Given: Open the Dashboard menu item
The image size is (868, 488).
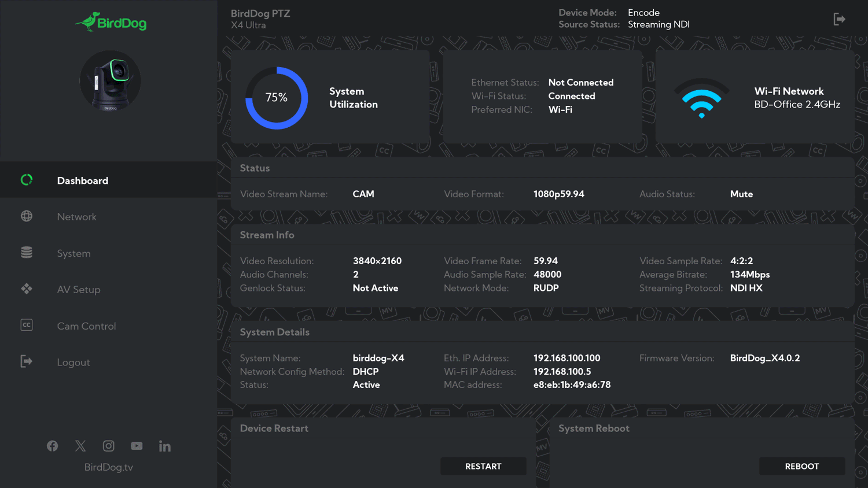Looking at the screenshot, I should pyautogui.click(x=109, y=180).
